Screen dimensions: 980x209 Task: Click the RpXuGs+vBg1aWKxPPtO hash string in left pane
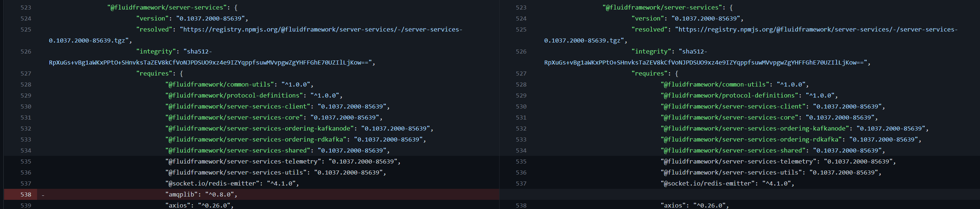(212, 63)
